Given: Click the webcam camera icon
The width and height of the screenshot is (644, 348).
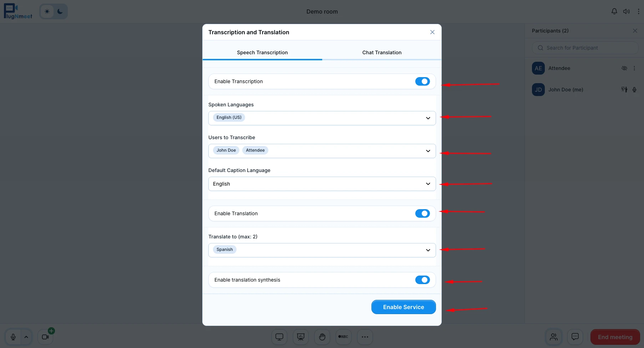Looking at the screenshot, I should [x=45, y=337].
